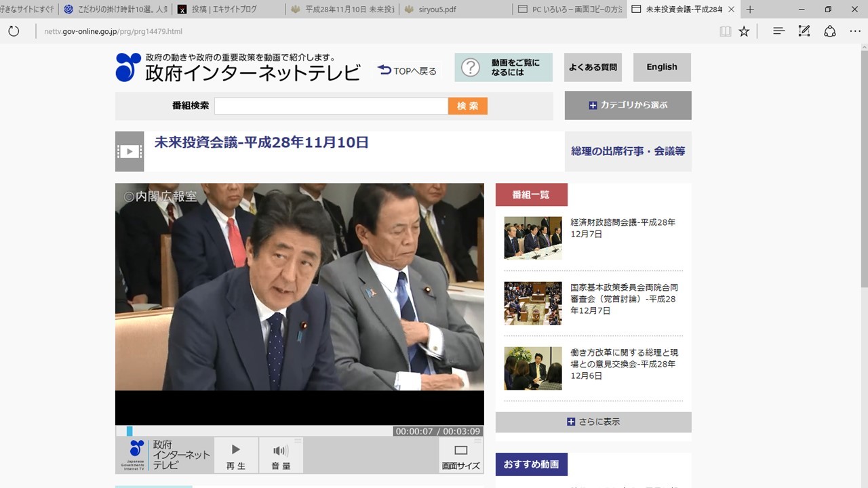Viewport: 868px width, 488px height.
Task: Click the 政府インターネットテレビ site logo
Action: [238, 67]
